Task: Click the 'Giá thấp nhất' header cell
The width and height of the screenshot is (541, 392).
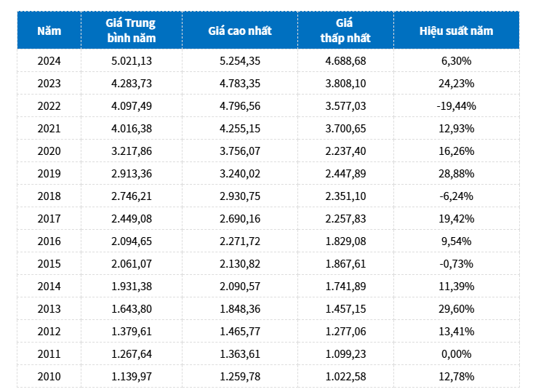Action: (345, 31)
